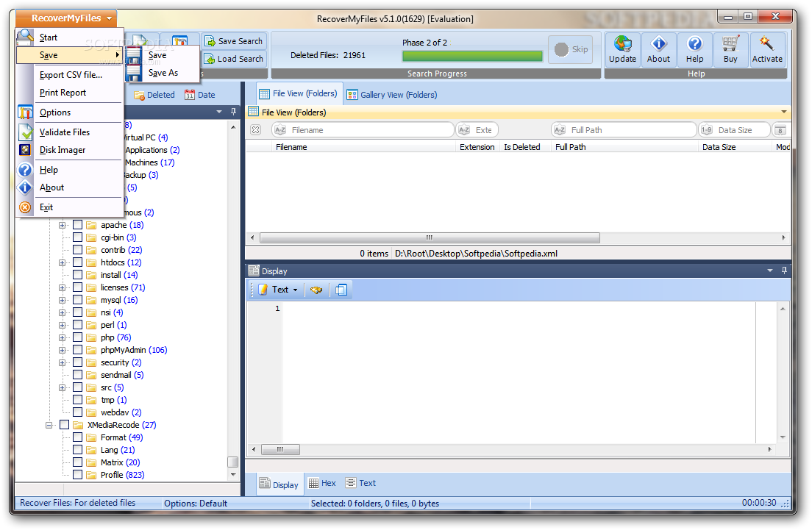The image size is (812, 530).
Task: Switch to the Date tab
Action: click(x=200, y=96)
